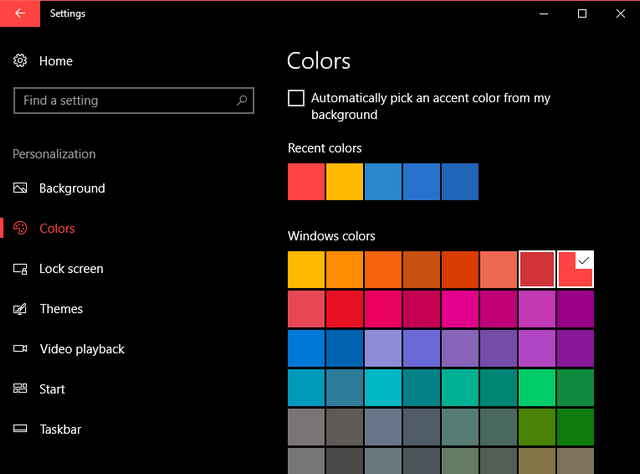Close the Settings window
The image size is (640, 474).
(x=620, y=13)
